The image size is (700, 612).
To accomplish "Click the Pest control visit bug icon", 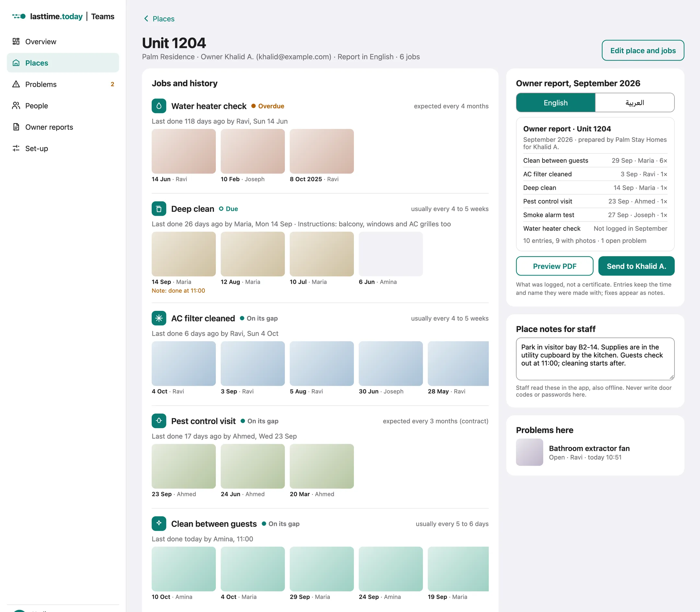I will (x=159, y=421).
